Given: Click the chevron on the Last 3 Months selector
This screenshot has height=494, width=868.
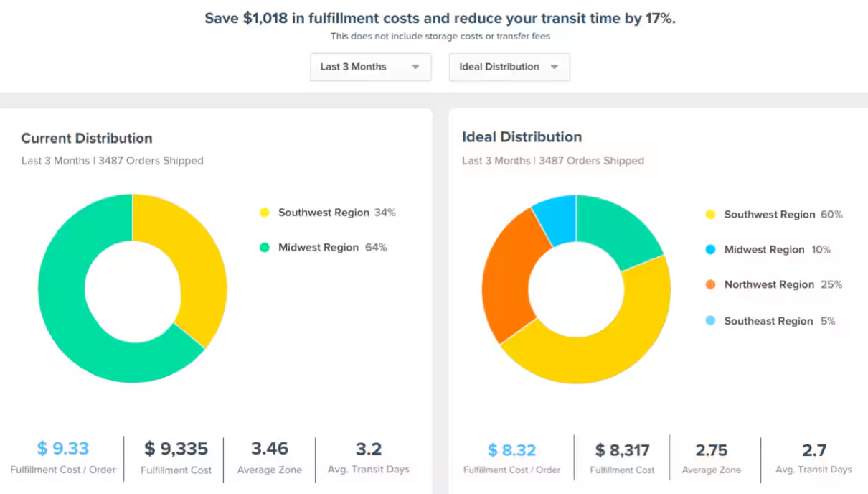Looking at the screenshot, I should pos(415,67).
